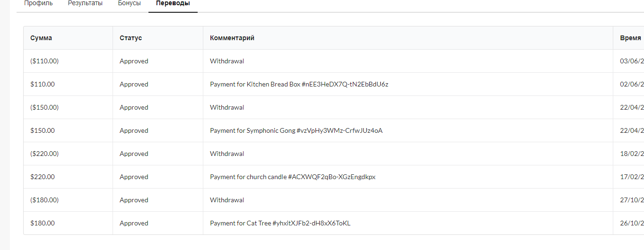Open the Профиль tab
Viewport: 644px width, 250px height.
coord(38,3)
